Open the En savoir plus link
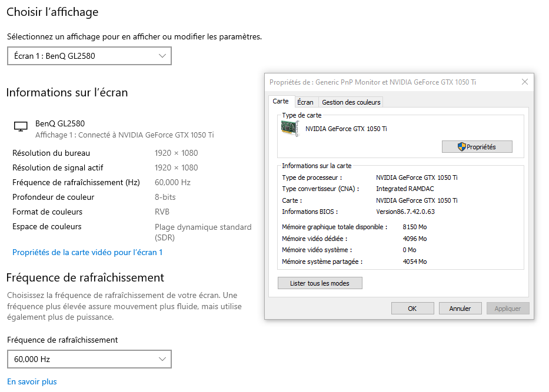 pos(32,381)
